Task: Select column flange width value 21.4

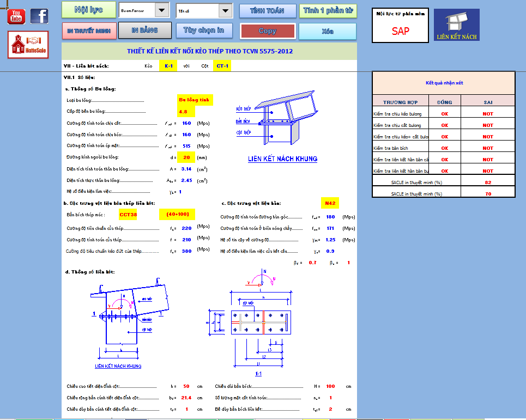Action: click(186, 398)
